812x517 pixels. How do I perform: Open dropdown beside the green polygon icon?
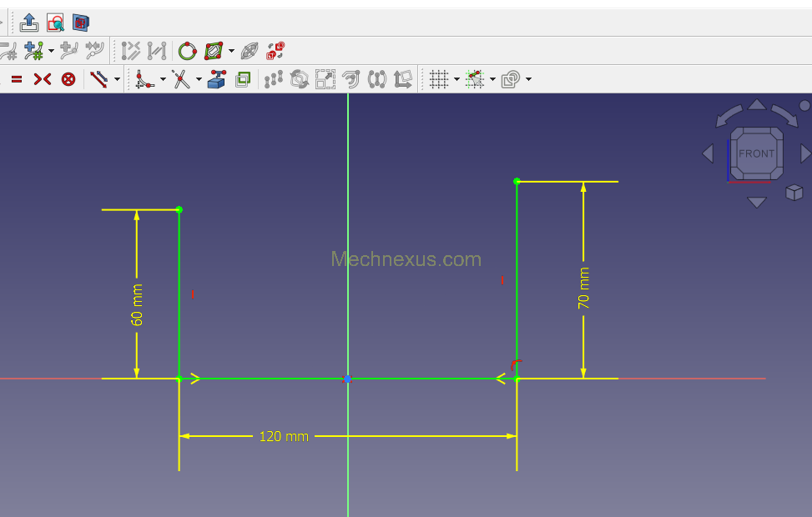(x=231, y=51)
